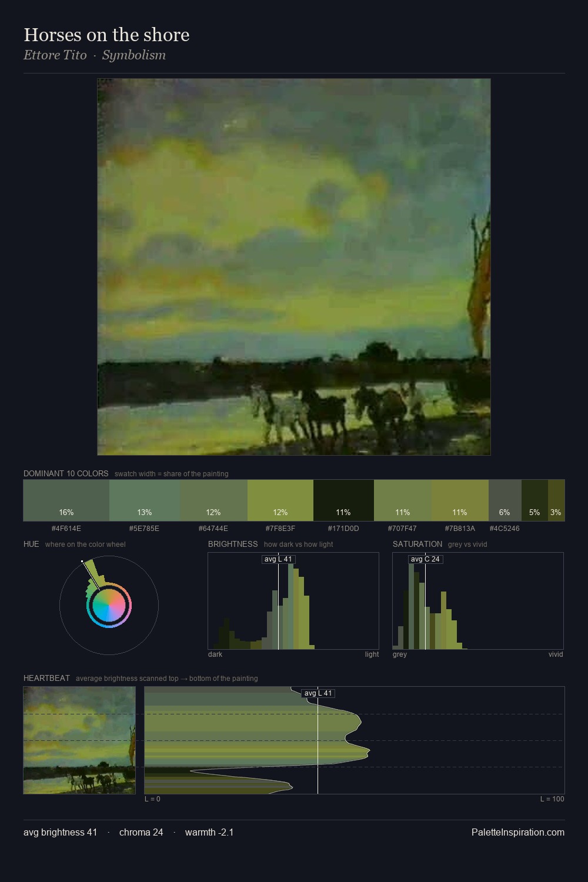Click the hex code #5E785E
Screen dimensions: 588x882
(144, 528)
